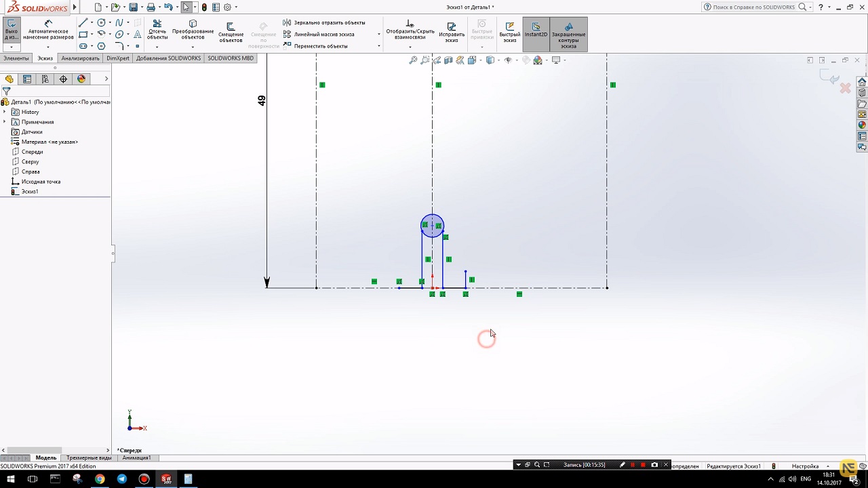The width and height of the screenshot is (868, 488).
Task: Open Display/Hide Relations (Отобразить/Скрыть взаимосвязи) dropdown arrow
Action: 410,47
